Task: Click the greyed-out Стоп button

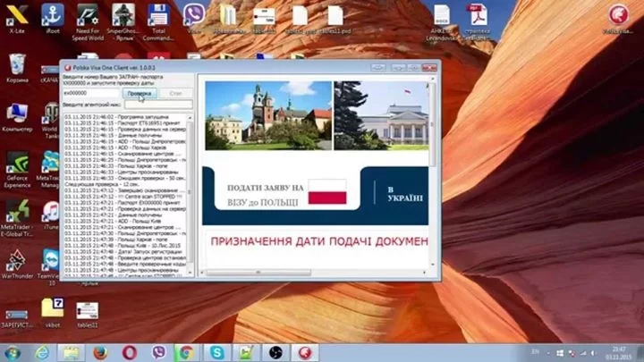Action: point(175,93)
